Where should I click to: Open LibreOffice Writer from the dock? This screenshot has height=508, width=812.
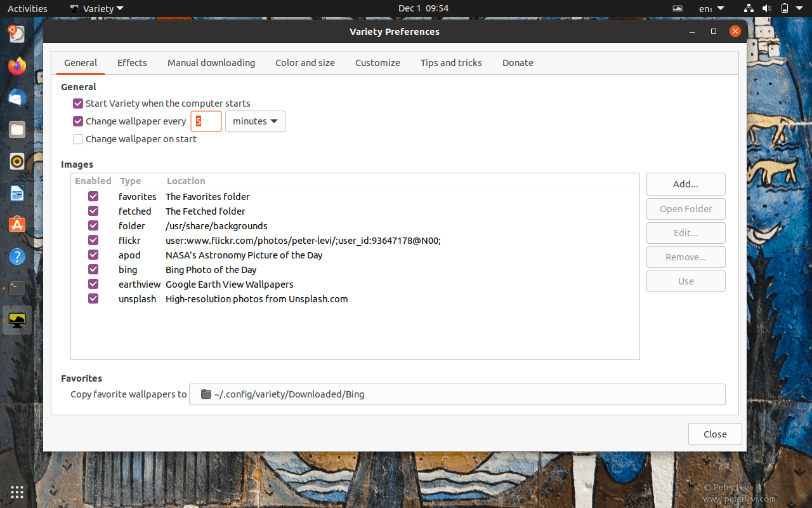(17, 193)
